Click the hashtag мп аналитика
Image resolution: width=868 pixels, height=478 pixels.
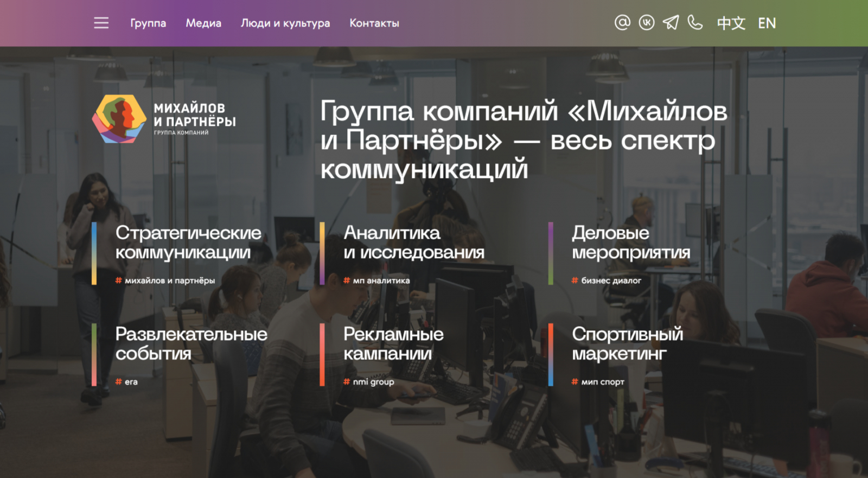[x=376, y=281]
